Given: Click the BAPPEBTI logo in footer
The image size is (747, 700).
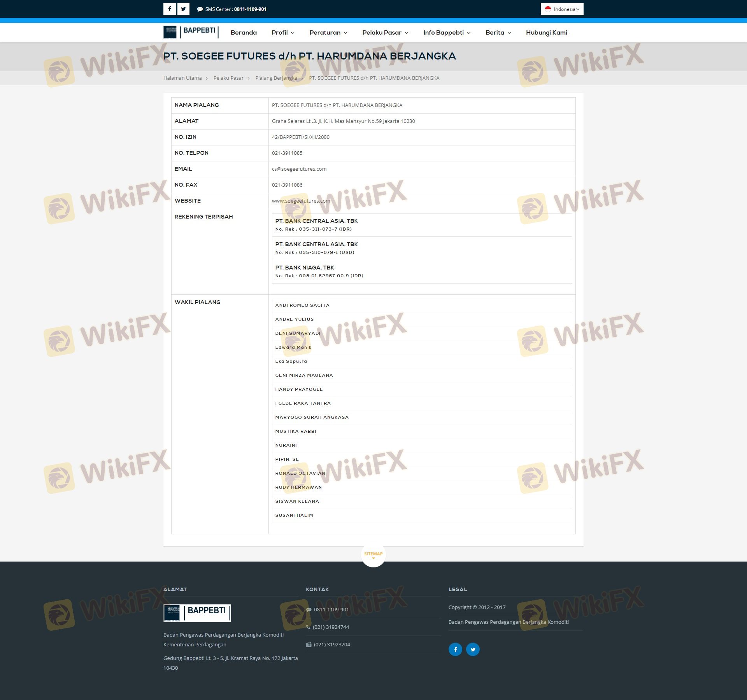Looking at the screenshot, I should tap(197, 613).
